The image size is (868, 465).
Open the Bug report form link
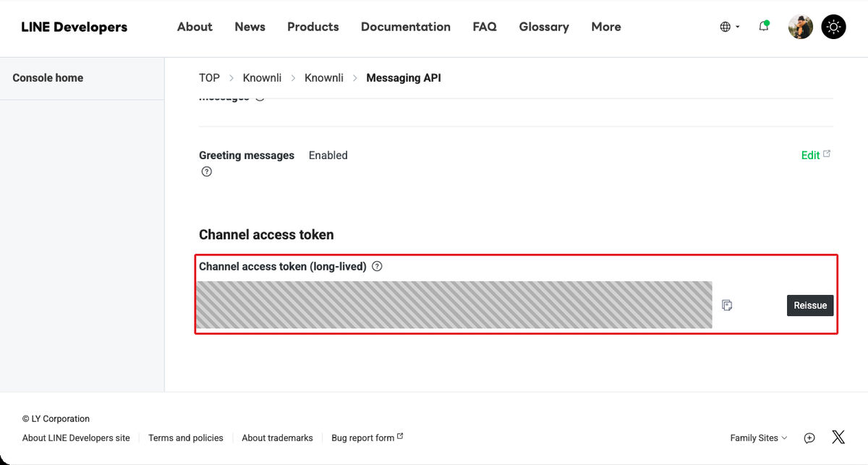(367, 438)
